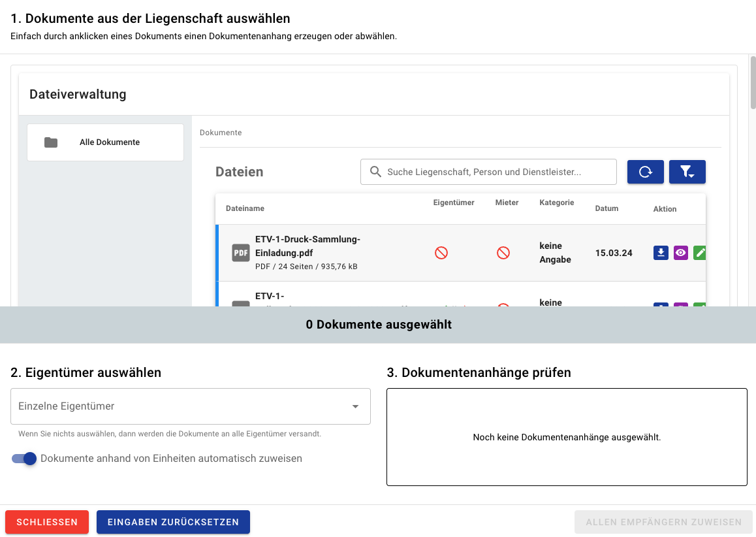Image resolution: width=756 pixels, height=537 pixels.
Task: Click the Mieter blocked icon in first row
Action: pyautogui.click(x=503, y=253)
